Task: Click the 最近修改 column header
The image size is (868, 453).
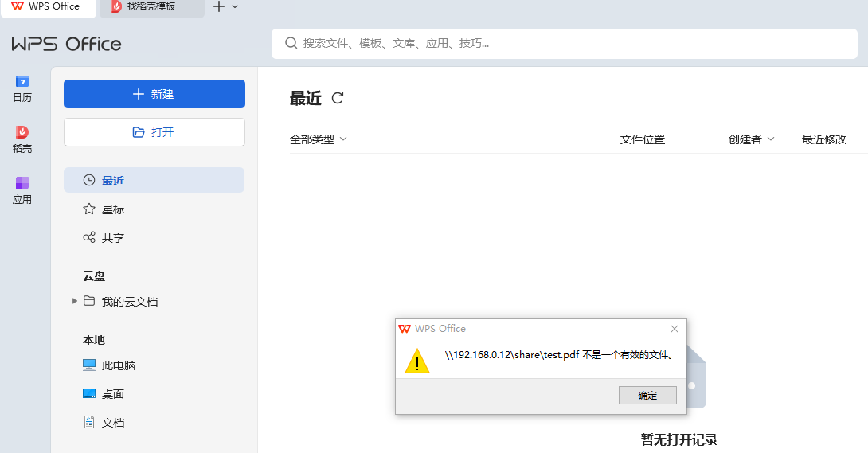Action: (x=823, y=139)
